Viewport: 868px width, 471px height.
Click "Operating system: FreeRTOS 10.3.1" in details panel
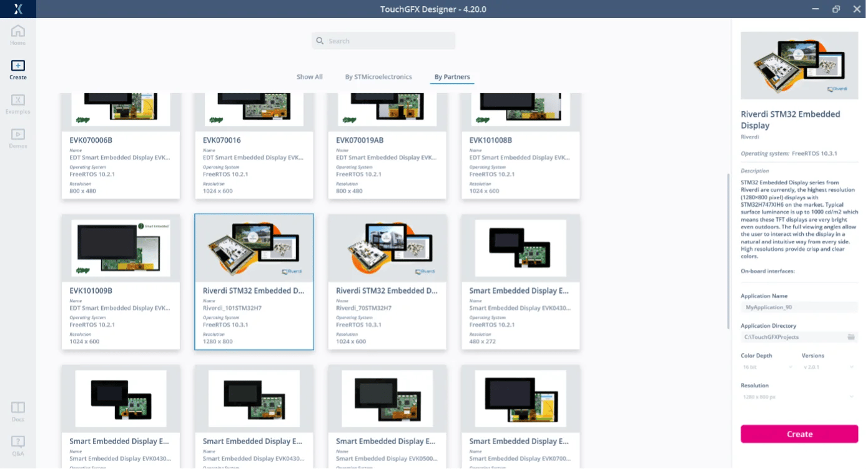[x=789, y=154]
